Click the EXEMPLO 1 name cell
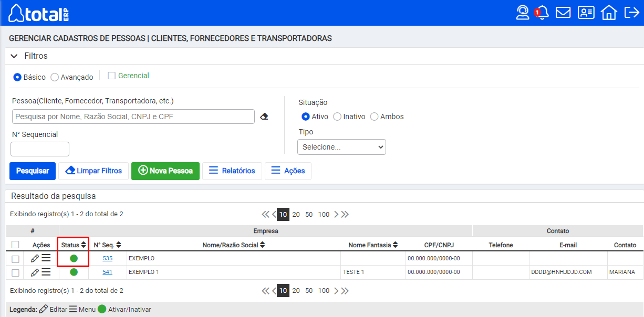 pos(234,272)
